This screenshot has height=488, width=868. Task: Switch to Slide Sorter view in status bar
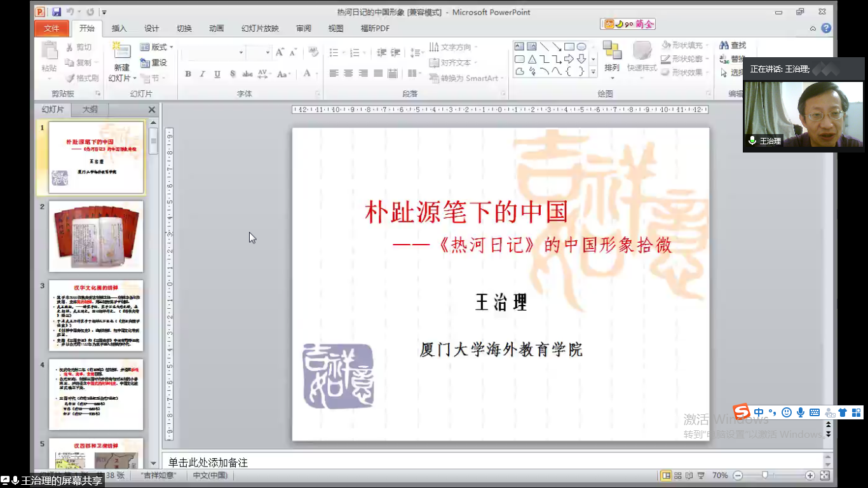678,475
